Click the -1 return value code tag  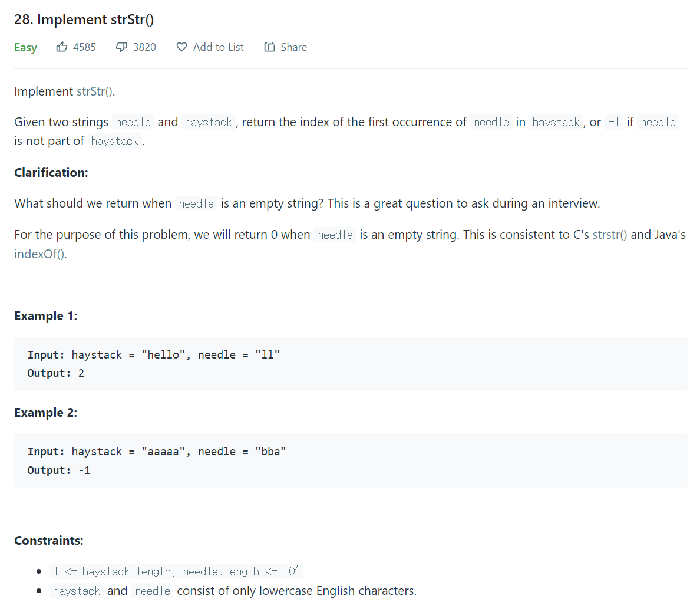pos(613,122)
